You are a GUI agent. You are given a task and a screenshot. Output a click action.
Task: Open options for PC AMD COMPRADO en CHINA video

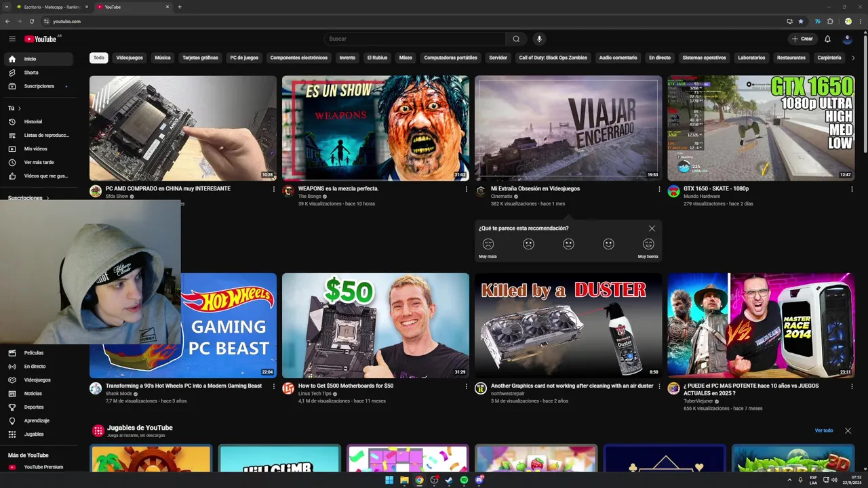274,189
